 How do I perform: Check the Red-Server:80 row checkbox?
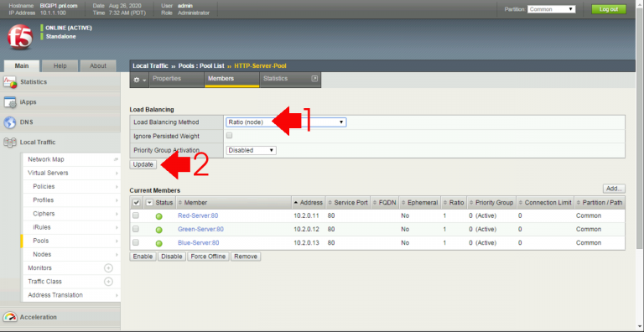click(x=136, y=215)
